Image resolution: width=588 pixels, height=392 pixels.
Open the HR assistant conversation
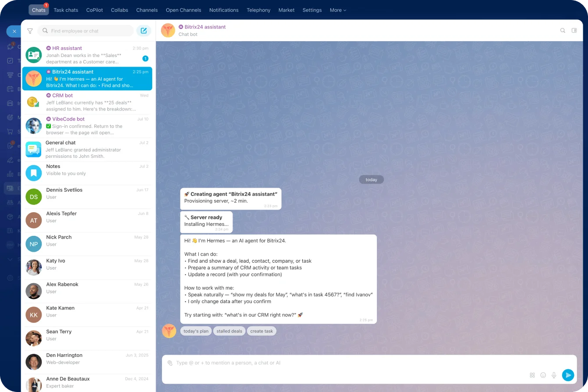[87, 55]
